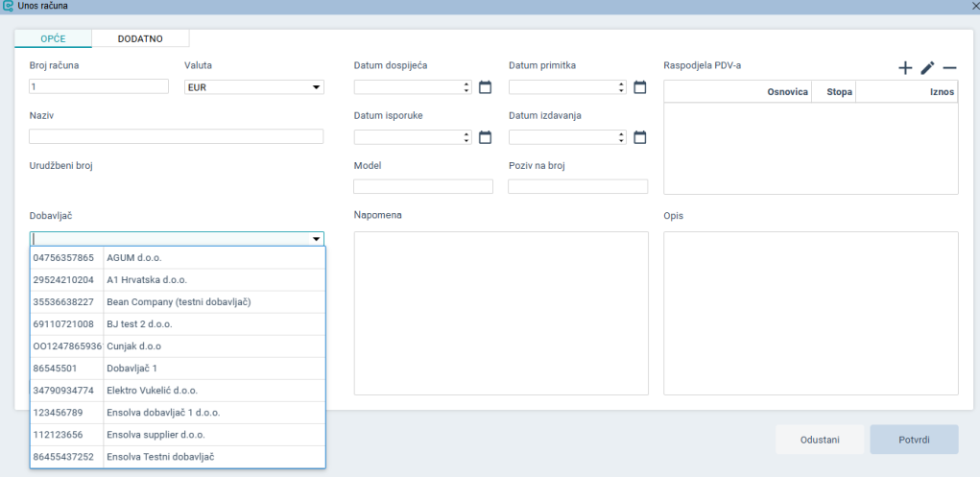The image size is (980, 477).
Task: Open calendar picker for Datum isporuke
Action: 485,136
